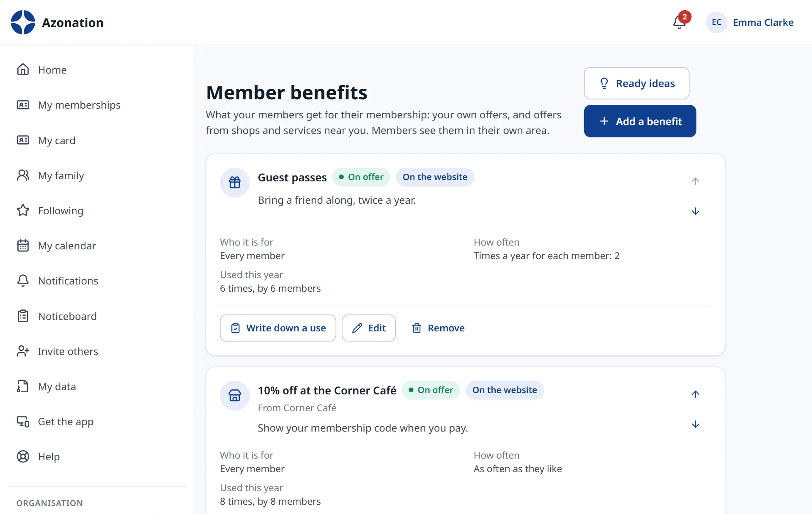This screenshot has height=514, width=812.
Task: Move Guest passes down with arrow
Action: click(696, 211)
